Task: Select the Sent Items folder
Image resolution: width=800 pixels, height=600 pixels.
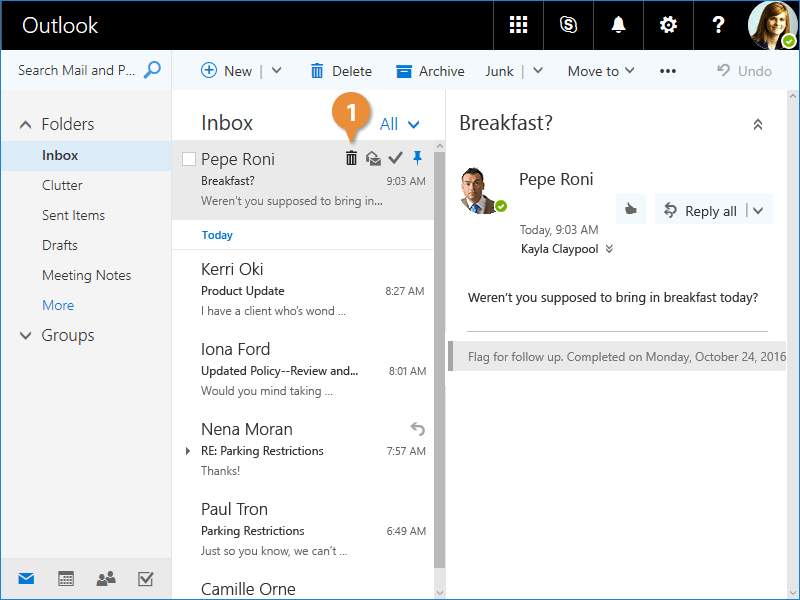Action: [73, 215]
